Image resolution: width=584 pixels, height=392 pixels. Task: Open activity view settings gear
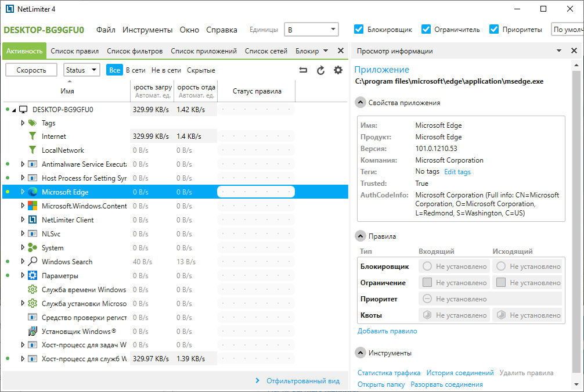[x=338, y=70]
